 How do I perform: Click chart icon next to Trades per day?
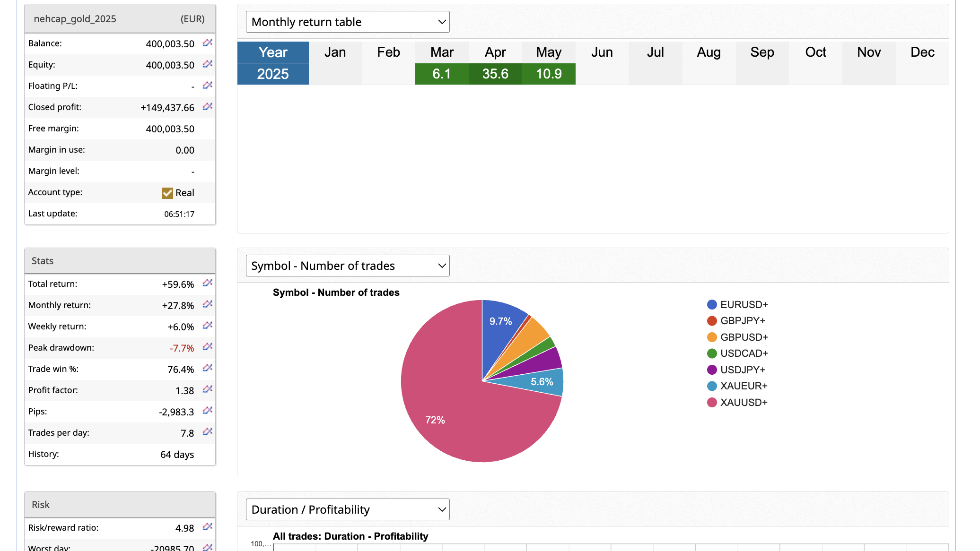[x=207, y=432]
